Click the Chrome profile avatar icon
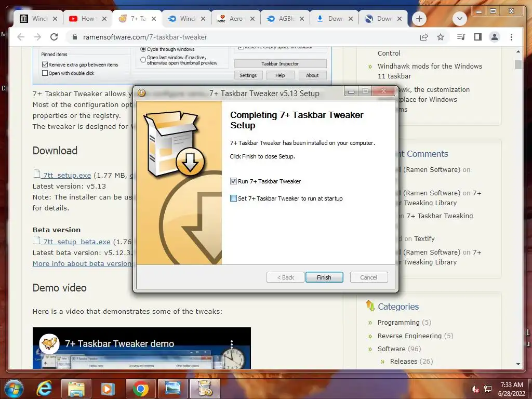This screenshot has width=532, height=399. pos(495,37)
